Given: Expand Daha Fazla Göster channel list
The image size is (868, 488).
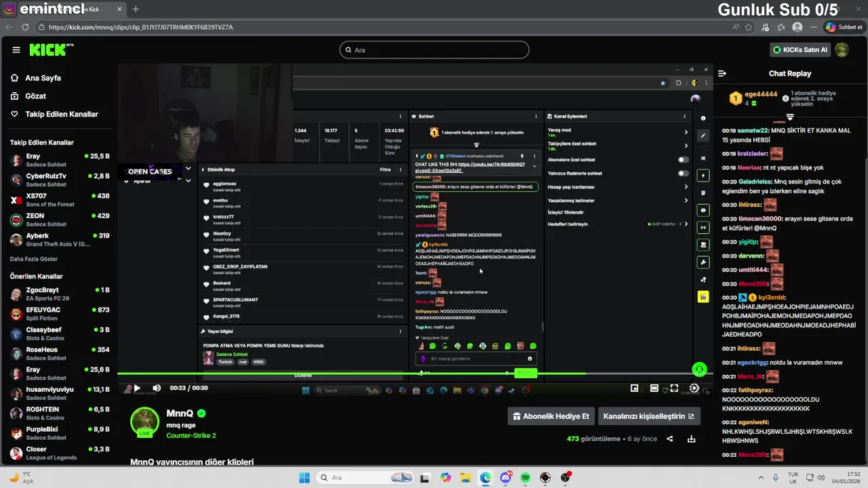Looking at the screenshot, I should tap(34, 259).
